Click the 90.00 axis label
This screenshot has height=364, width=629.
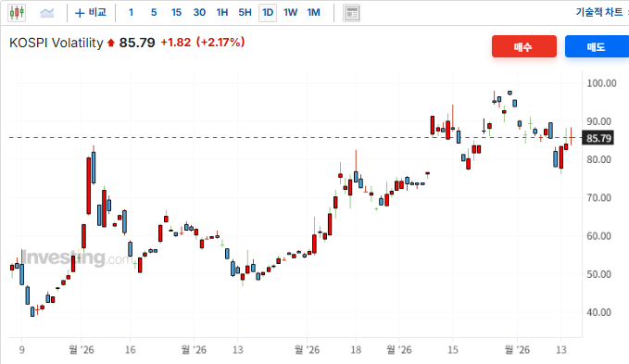tap(598, 121)
